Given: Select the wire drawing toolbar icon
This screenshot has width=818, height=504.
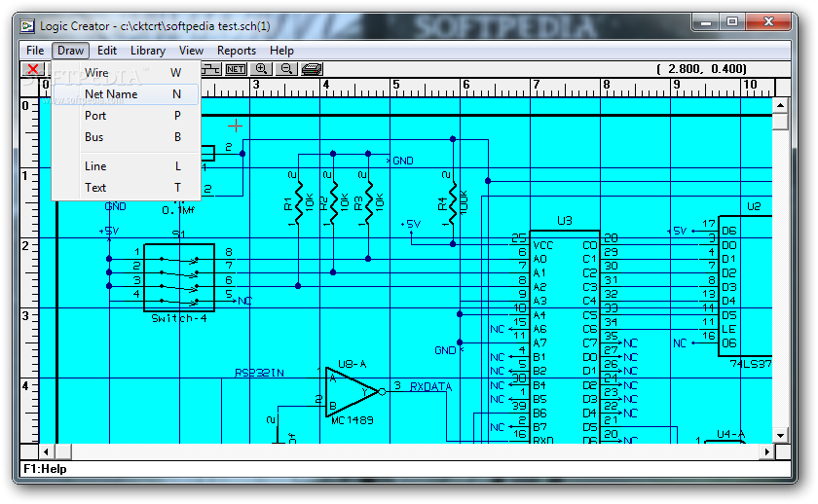Looking at the screenshot, I should (210, 69).
